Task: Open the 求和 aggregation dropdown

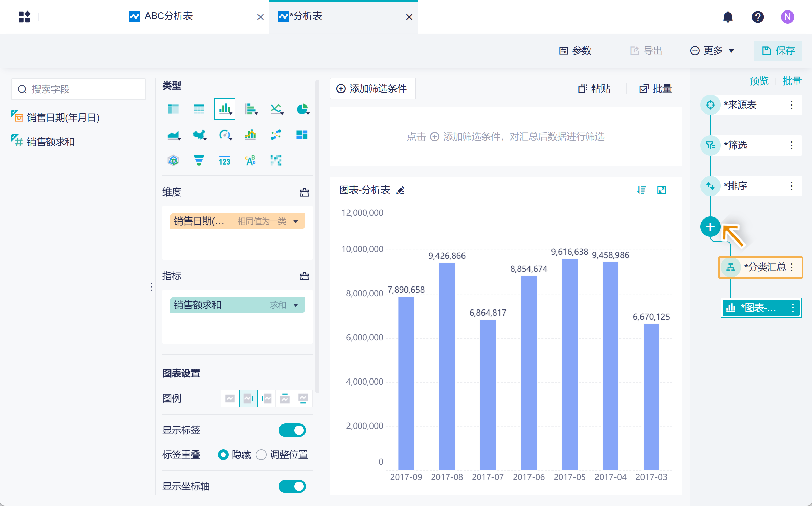Action: pyautogui.click(x=296, y=305)
